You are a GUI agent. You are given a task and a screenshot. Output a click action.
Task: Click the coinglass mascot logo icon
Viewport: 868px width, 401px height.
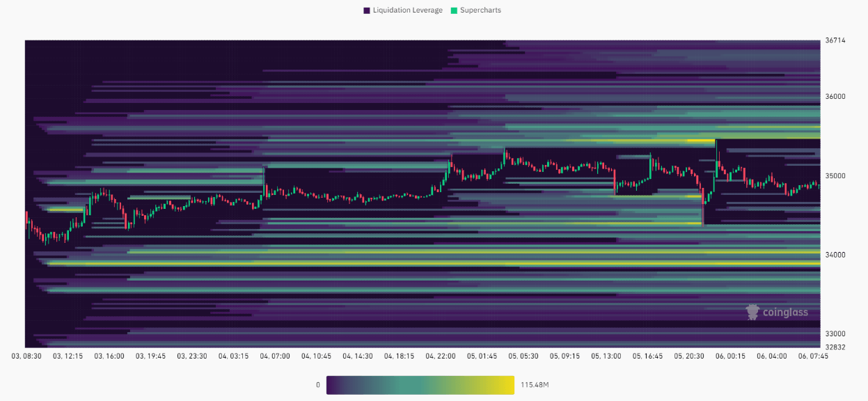pos(752,311)
